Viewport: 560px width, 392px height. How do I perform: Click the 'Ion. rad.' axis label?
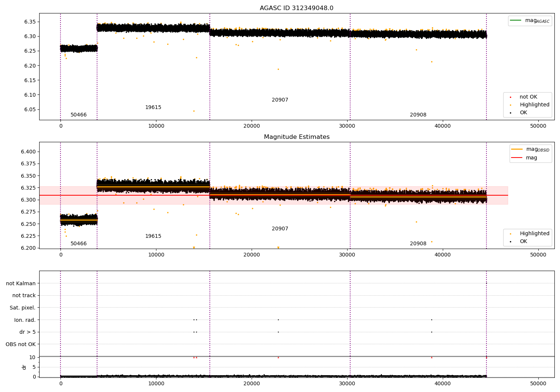click(25, 320)
